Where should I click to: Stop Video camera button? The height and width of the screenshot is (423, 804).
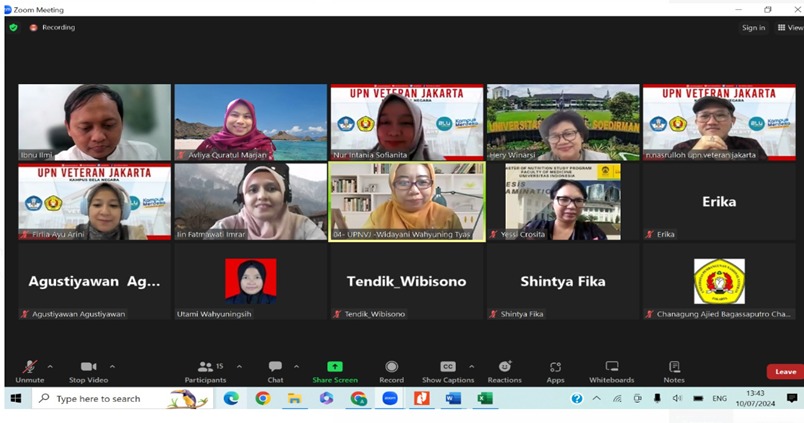tap(90, 368)
